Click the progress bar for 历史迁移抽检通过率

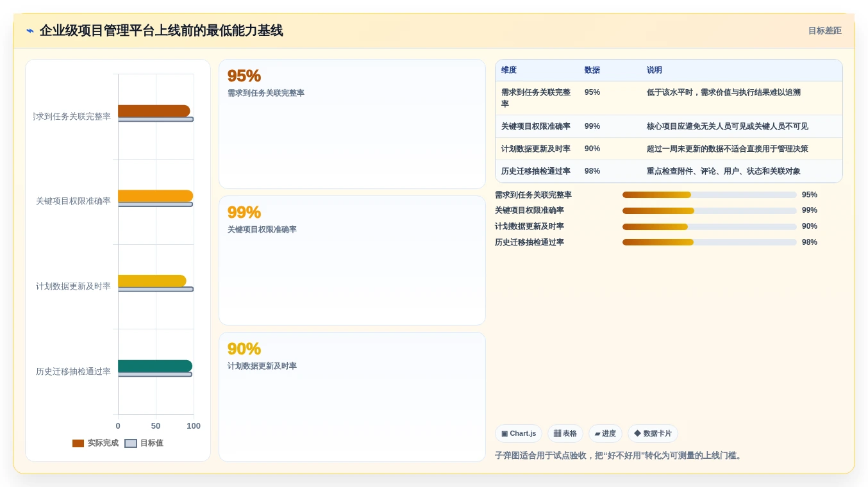click(710, 242)
